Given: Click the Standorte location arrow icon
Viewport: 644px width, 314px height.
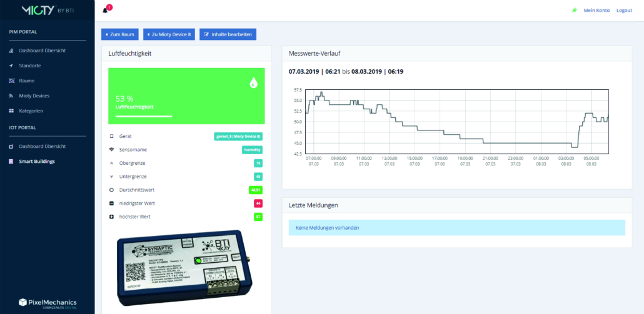Looking at the screenshot, I should [x=11, y=66].
